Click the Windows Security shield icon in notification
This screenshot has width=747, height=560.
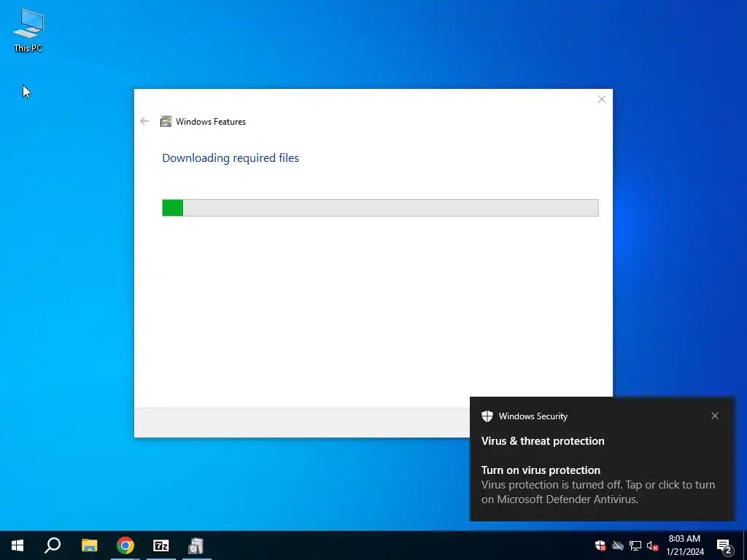click(x=487, y=416)
